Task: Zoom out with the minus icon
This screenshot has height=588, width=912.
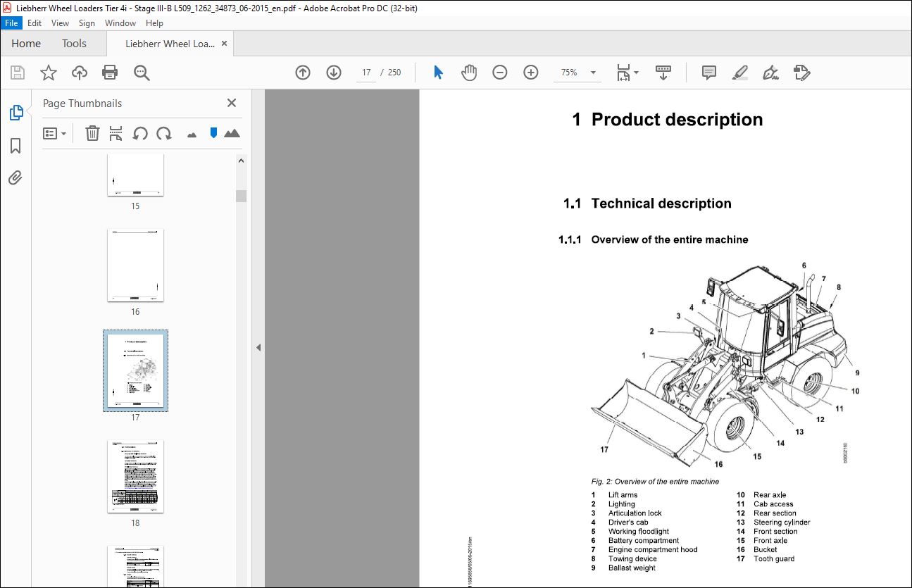Action: [500, 73]
